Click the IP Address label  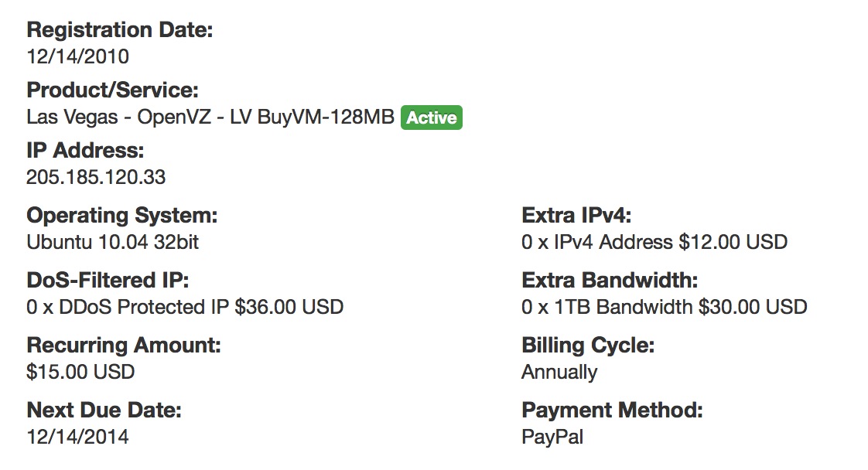(x=85, y=151)
